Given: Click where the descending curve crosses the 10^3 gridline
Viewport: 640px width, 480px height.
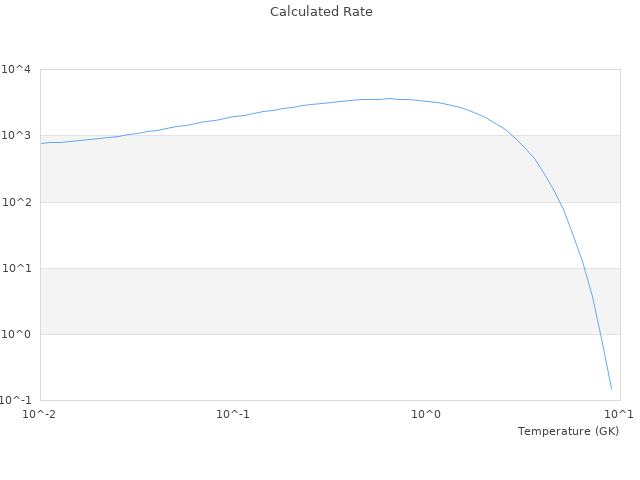Looking at the screenshot, I should pyautogui.click(x=513, y=135).
